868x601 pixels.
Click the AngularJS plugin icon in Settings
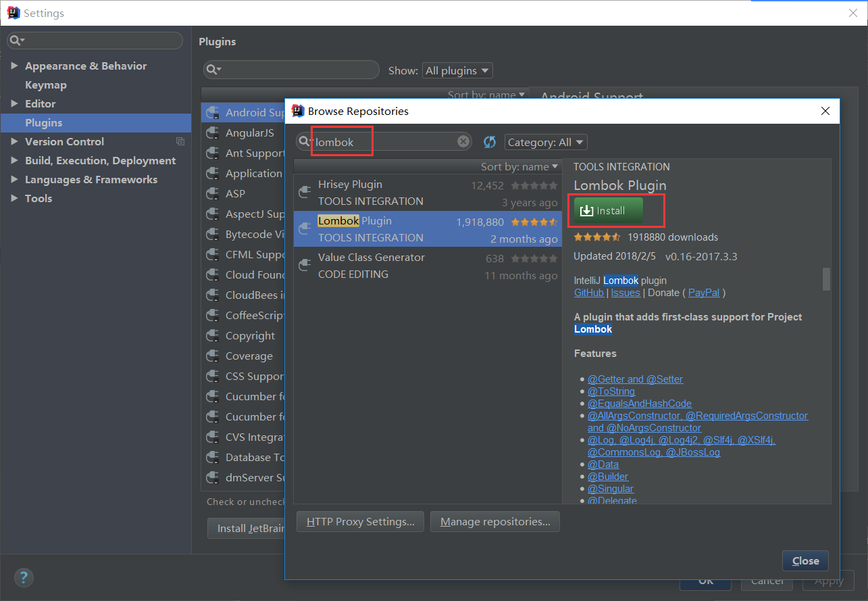(213, 133)
